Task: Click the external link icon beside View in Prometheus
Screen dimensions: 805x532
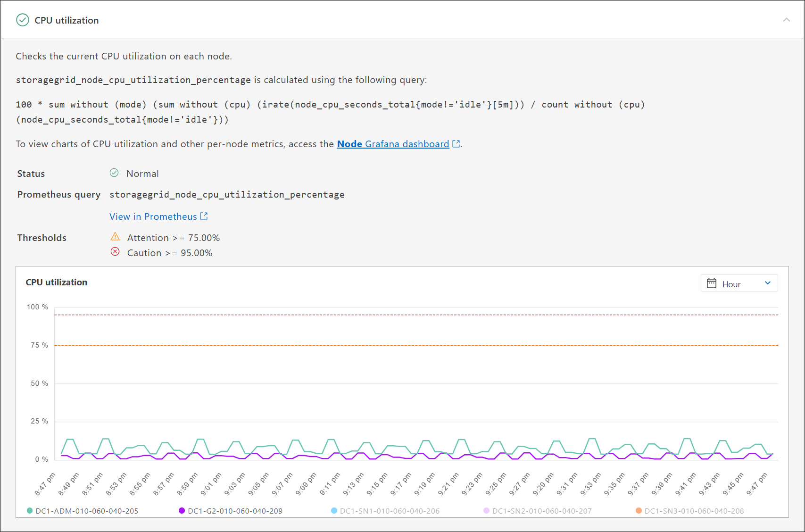Action: [204, 216]
